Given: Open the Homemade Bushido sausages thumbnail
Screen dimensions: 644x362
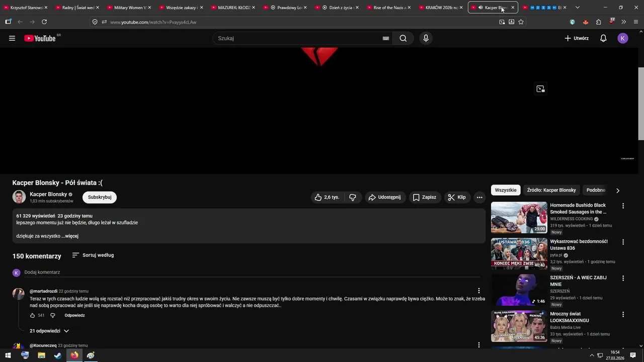Looking at the screenshot, I should 519,218.
